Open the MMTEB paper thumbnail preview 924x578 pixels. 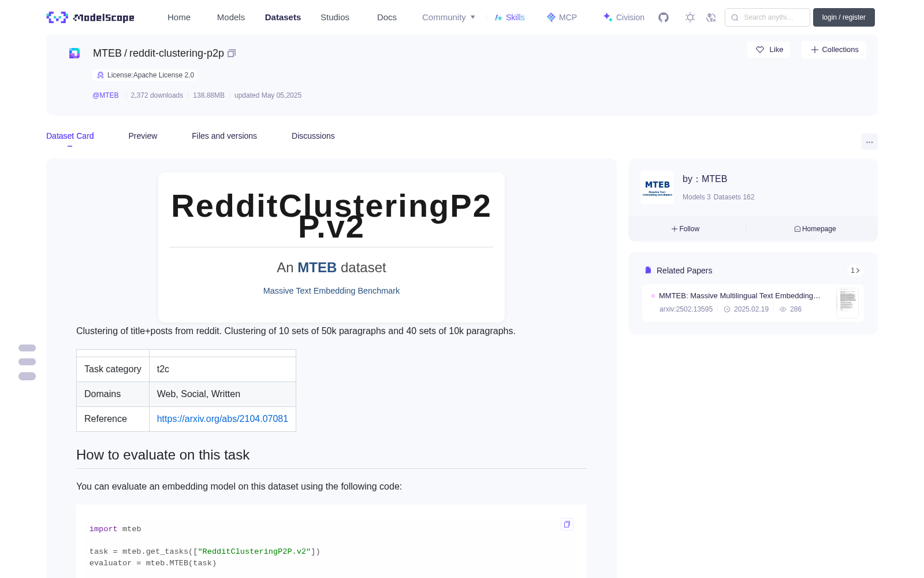(847, 303)
